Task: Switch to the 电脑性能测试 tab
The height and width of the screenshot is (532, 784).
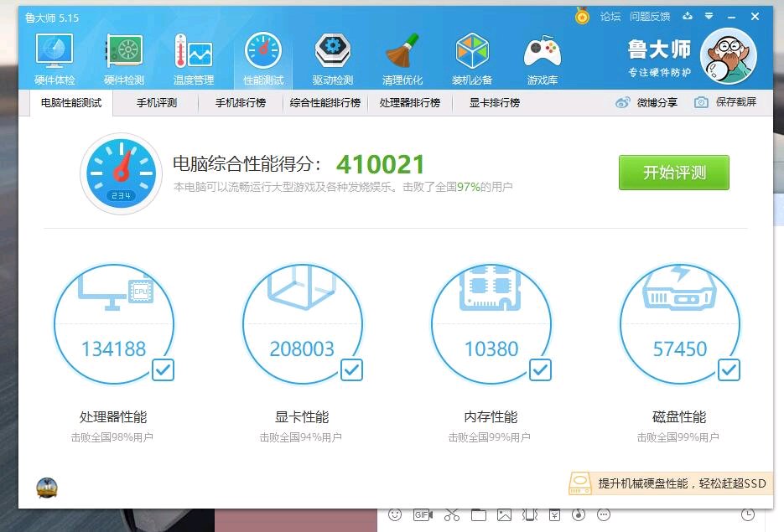Action: (x=71, y=103)
